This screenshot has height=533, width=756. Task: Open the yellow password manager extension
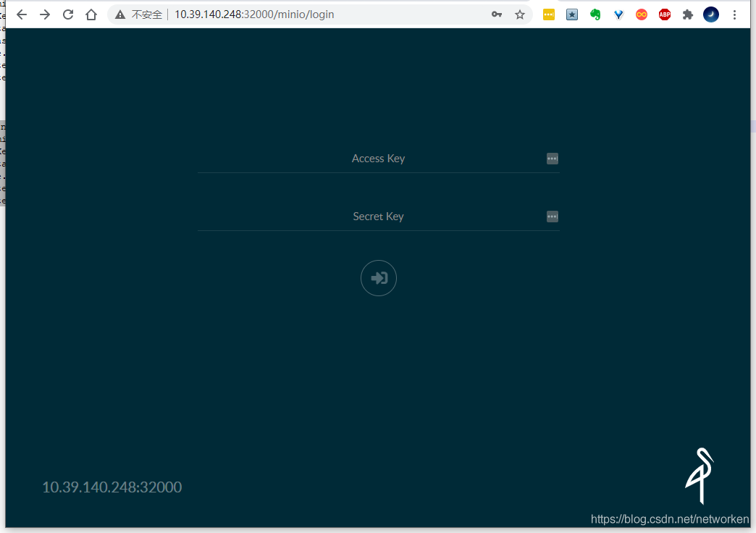[549, 14]
